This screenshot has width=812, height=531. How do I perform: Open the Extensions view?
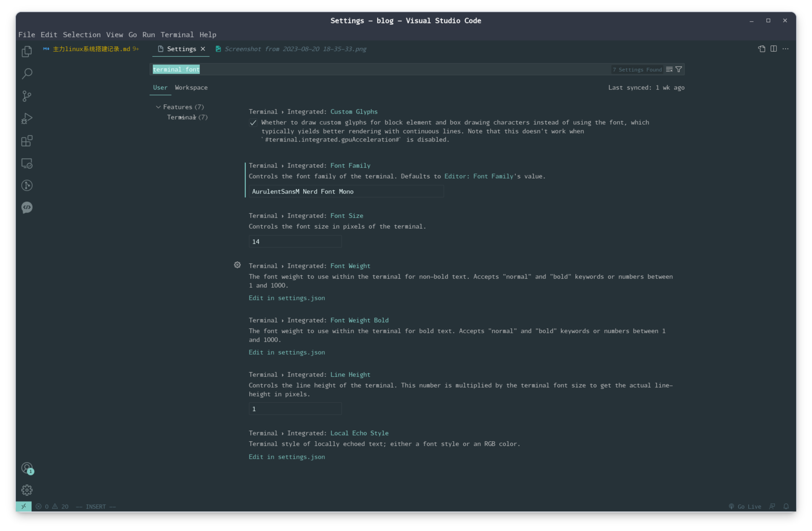click(27, 141)
